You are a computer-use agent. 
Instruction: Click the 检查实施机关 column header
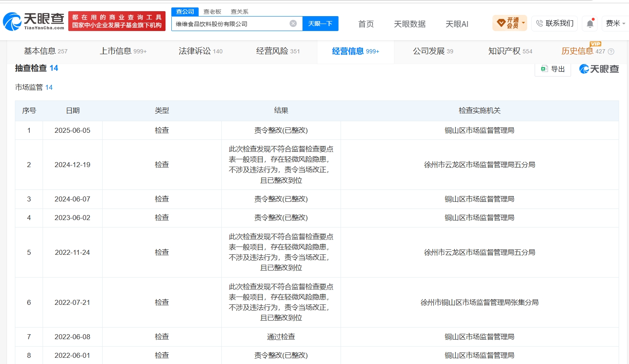[x=480, y=110]
